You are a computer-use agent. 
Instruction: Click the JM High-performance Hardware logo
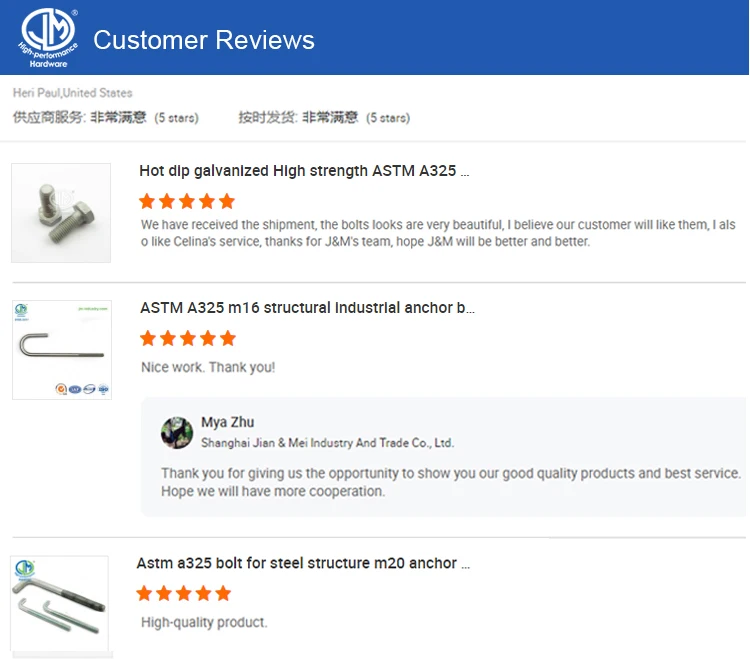point(45,37)
